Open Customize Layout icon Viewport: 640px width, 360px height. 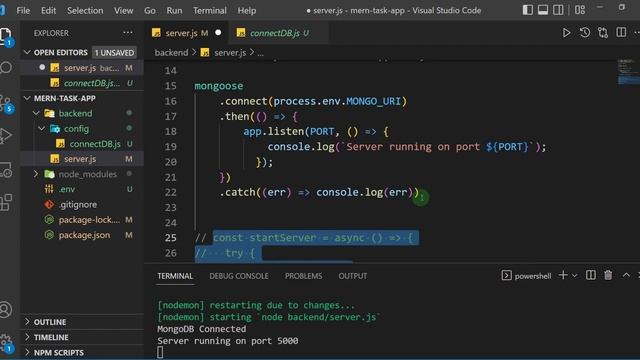coord(580,10)
